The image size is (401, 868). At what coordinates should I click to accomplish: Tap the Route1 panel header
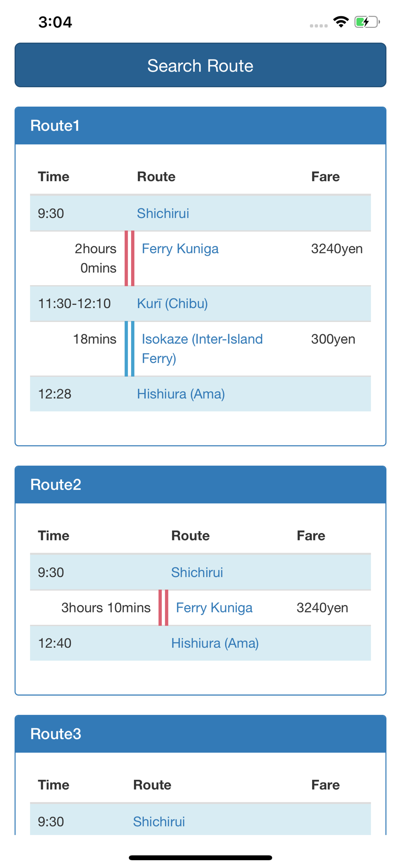(x=200, y=125)
